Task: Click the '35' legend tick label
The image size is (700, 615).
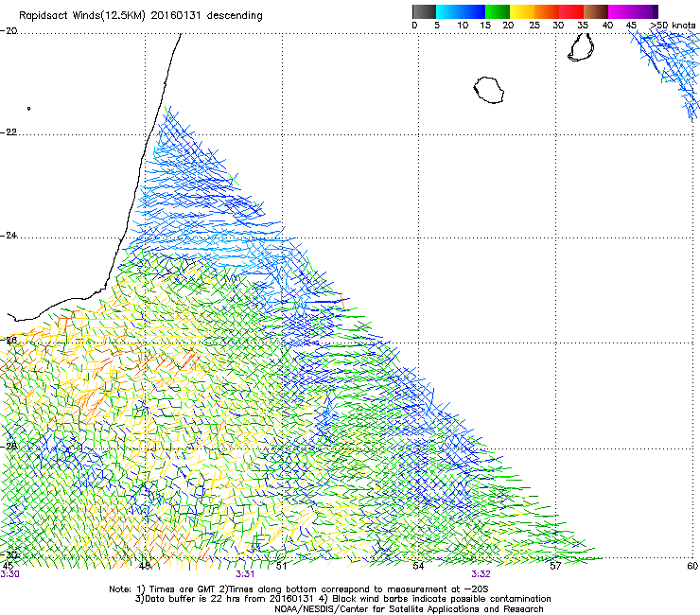Action: [583, 26]
